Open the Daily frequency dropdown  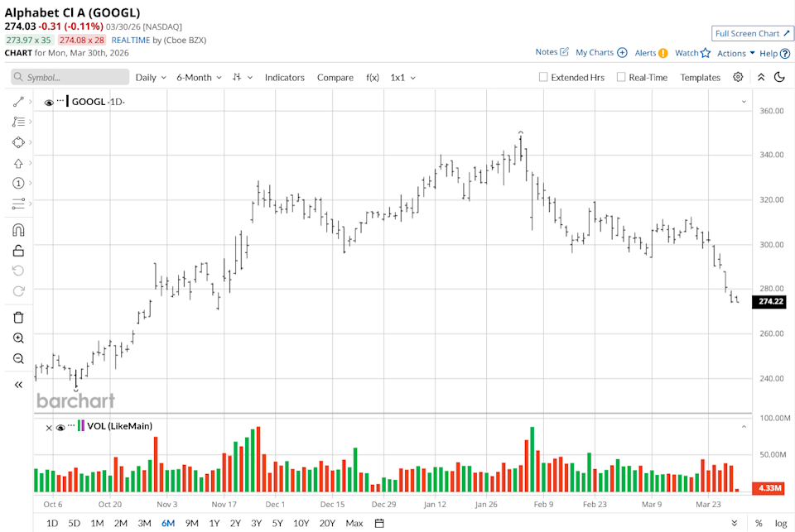(151, 77)
